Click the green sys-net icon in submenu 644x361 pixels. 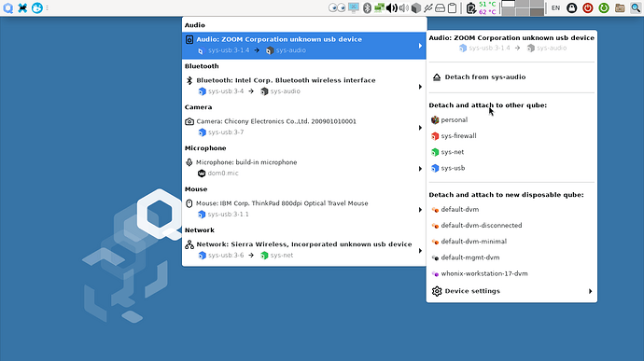(x=435, y=152)
